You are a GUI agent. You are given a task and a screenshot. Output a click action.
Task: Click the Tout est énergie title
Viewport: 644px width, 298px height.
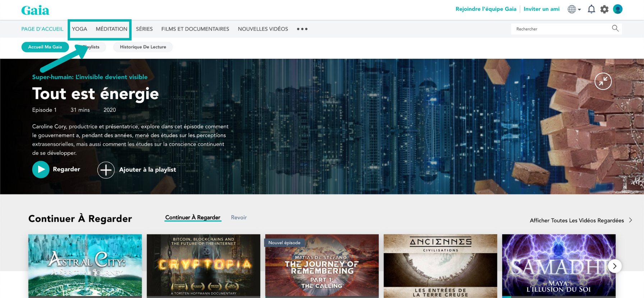point(95,94)
